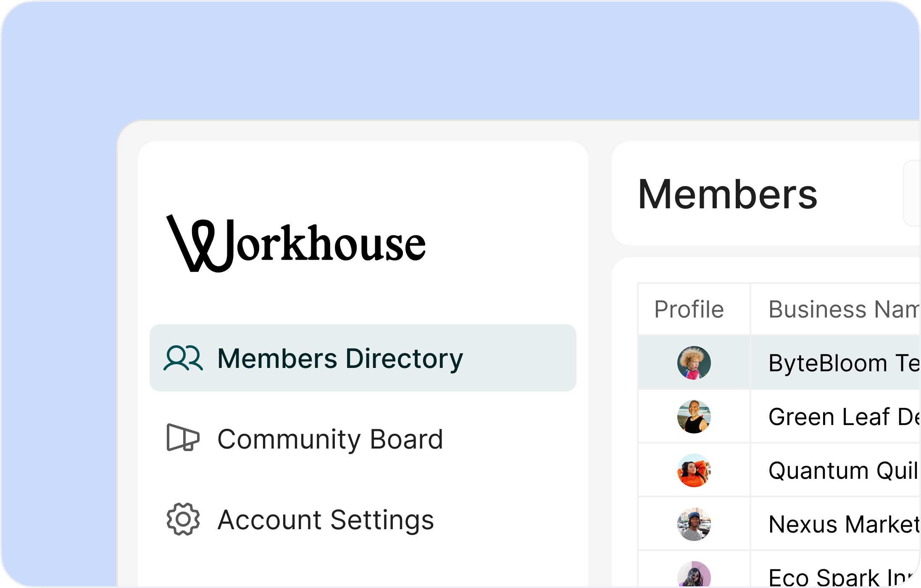The height and width of the screenshot is (588, 921).
Task: Click the Business Name column header
Action: 844,310
